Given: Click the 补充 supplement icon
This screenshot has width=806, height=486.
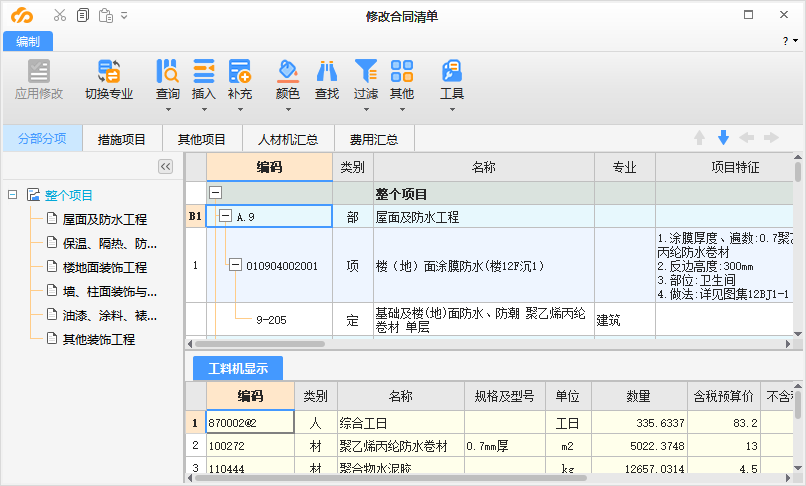Looking at the screenshot, I should coord(239,72).
